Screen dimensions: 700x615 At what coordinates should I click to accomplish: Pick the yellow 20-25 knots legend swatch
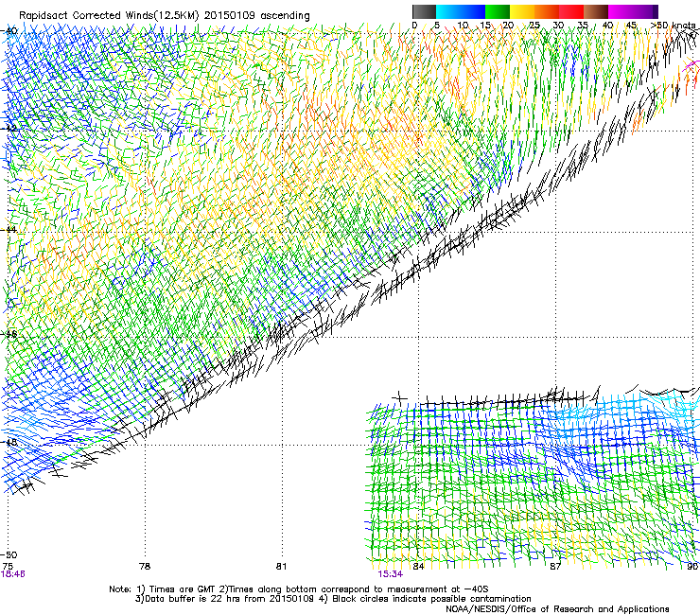click(x=522, y=11)
